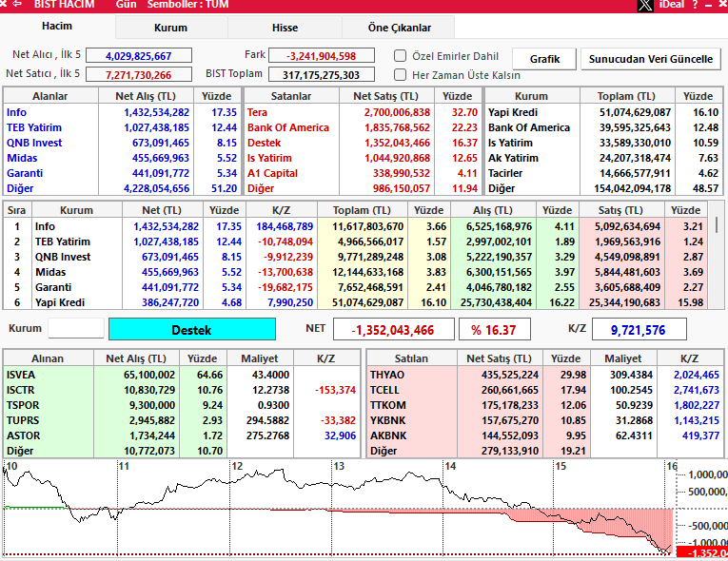
Task: Click the NET value box showing -1,352,043,466
Action: pos(394,330)
